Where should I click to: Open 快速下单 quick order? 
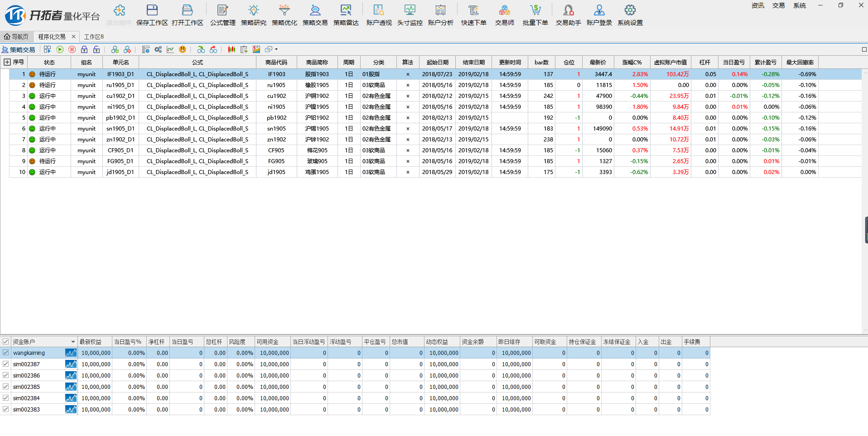(473, 15)
